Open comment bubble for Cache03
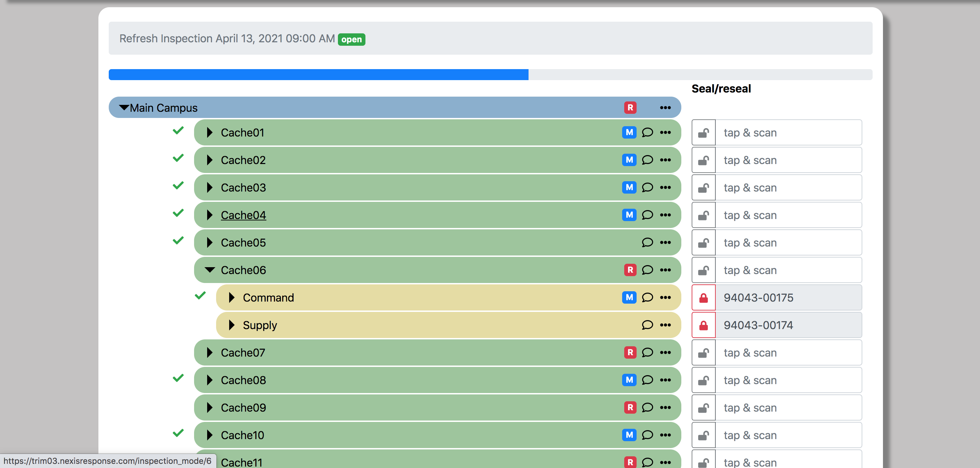The width and height of the screenshot is (980, 468). (x=647, y=187)
